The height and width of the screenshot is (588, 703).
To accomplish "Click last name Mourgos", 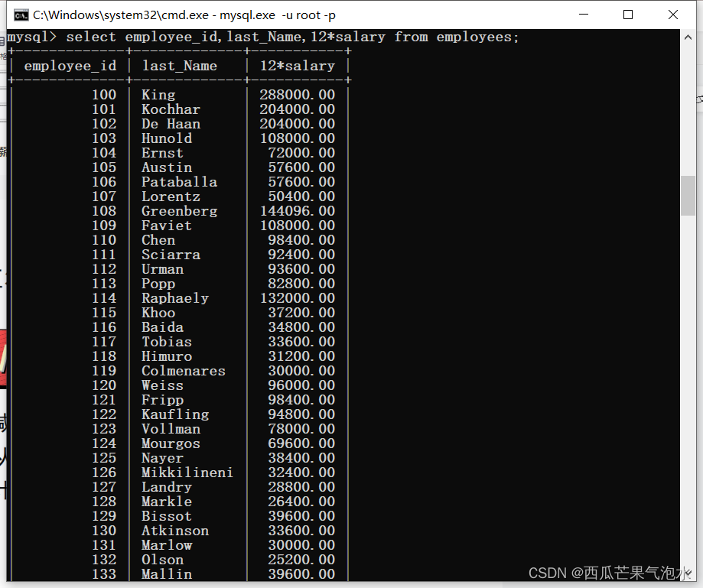I will pos(171,443).
